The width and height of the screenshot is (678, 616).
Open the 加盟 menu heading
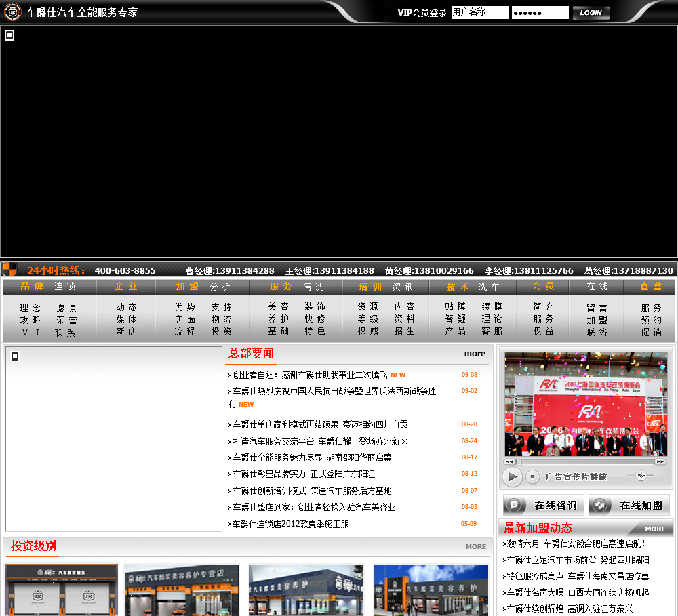(x=187, y=287)
